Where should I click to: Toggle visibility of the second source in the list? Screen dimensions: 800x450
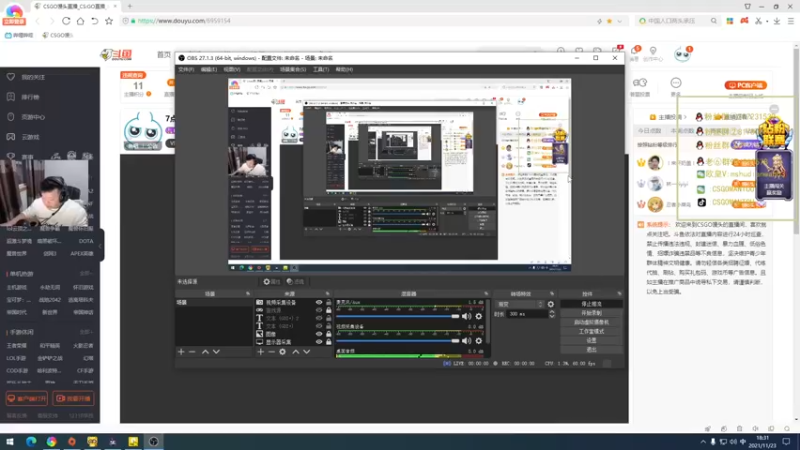coord(319,310)
